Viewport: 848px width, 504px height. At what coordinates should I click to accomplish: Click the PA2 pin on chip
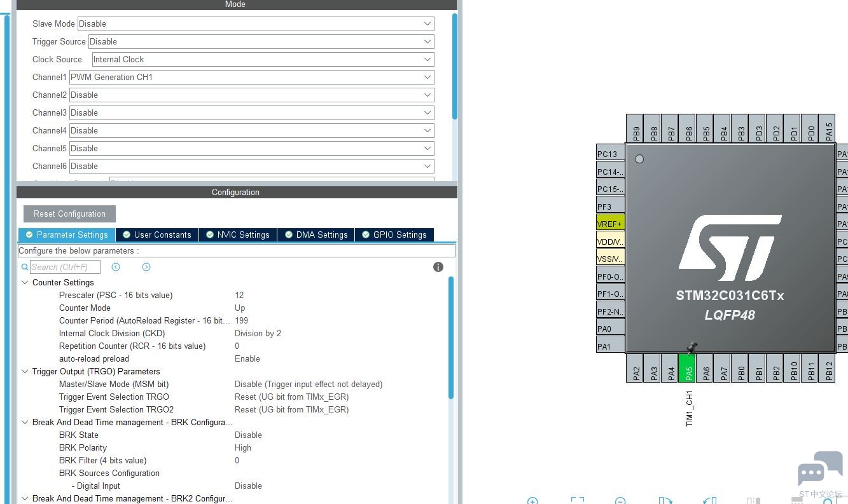tap(635, 368)
